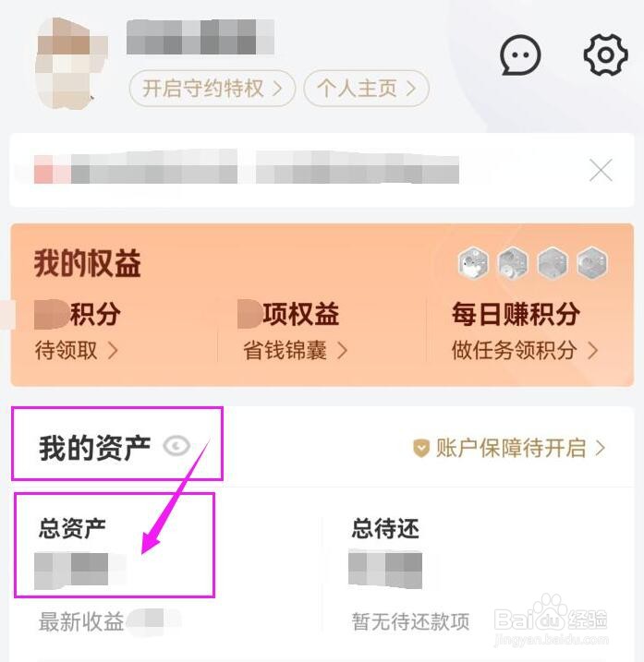
Task: Click the second hexagon badge icon
Action: click(513, 263)
